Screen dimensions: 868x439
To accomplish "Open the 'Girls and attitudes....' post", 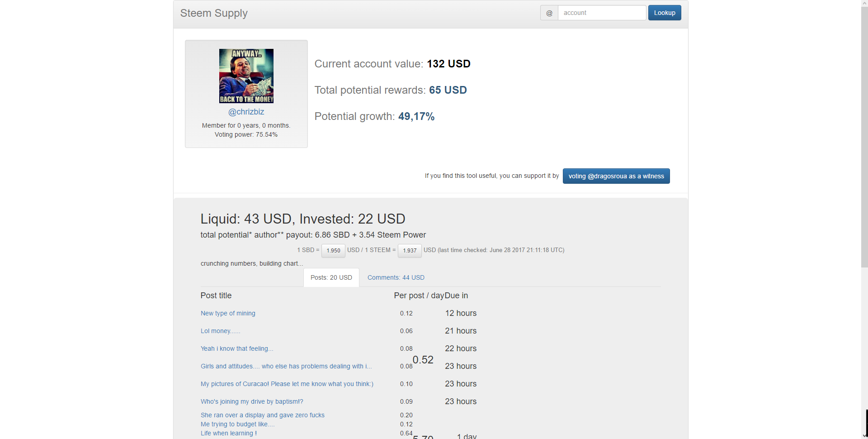I will click(x=286, y=366).
